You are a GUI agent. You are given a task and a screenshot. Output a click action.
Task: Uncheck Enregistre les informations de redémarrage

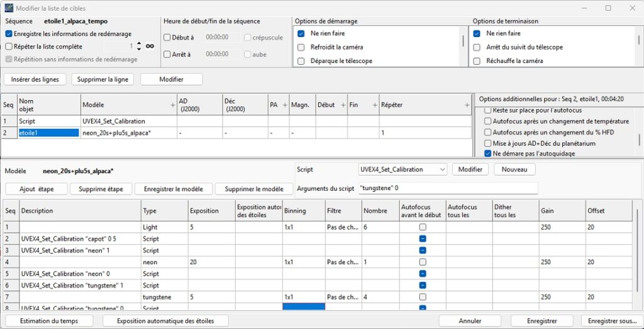pos(9,34)
